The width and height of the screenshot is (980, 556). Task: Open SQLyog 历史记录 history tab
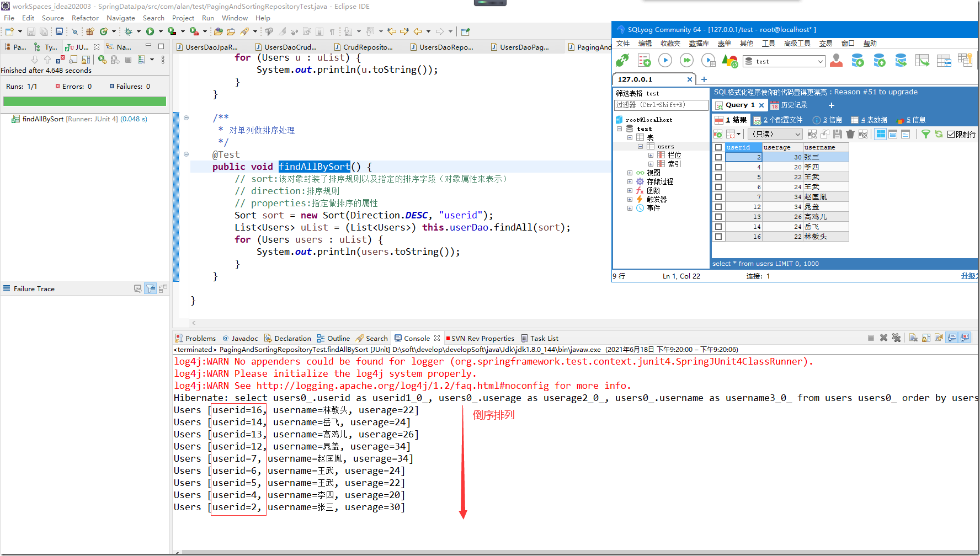(x=789, y=105)
